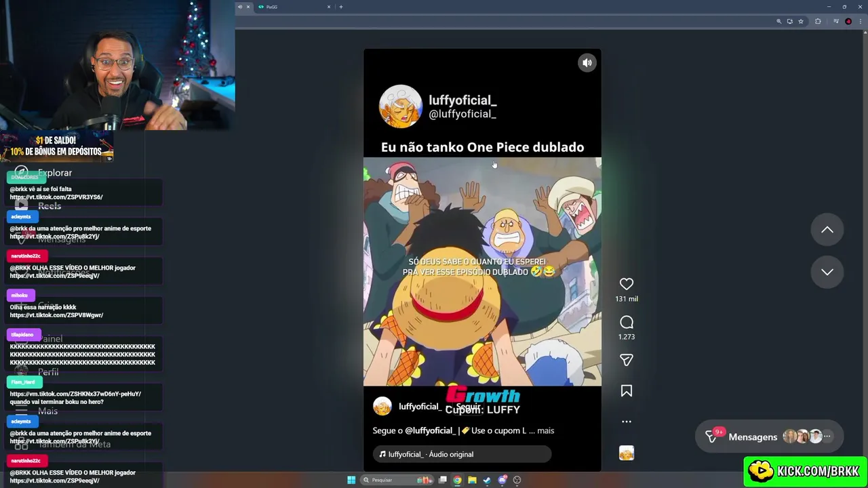Click Chrome icon in the taskbar
Screen dimensions: 868x488
point(457,480)
